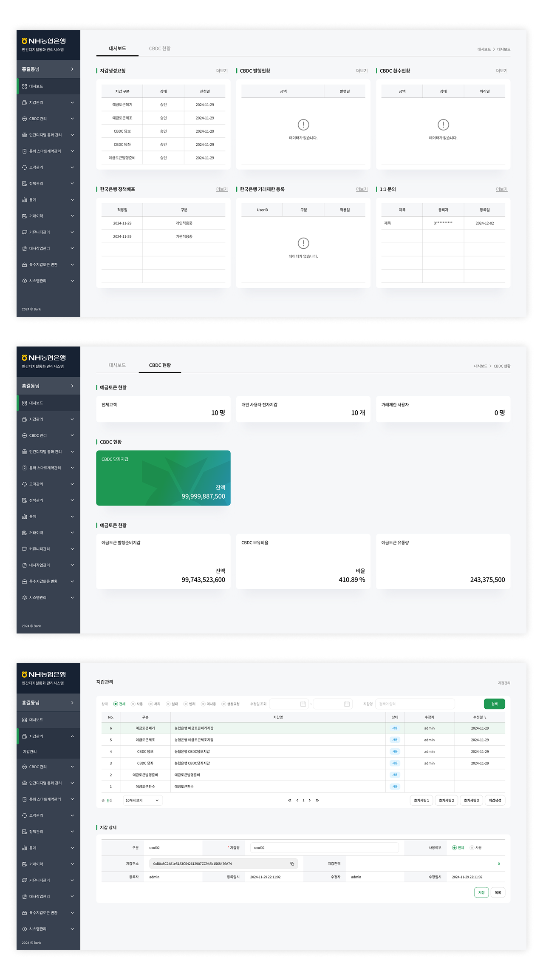Choose 사용 radio in 사용여부 of wallet detail
Viewport: 543px width, 980px height.
(x=472, y=848)
